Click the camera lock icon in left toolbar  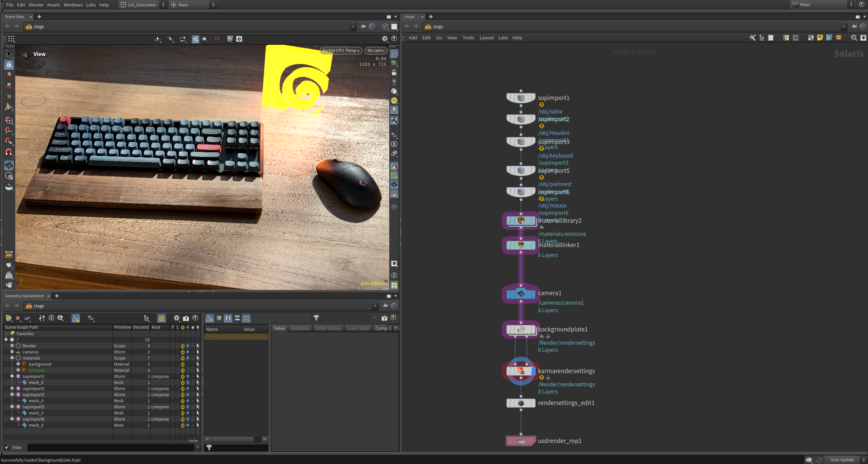coord(9,64)
